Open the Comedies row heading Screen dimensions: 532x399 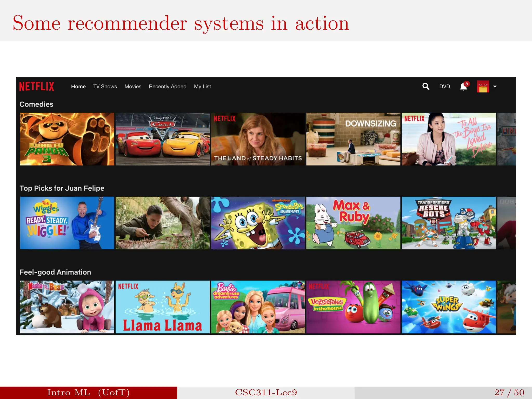36,104
